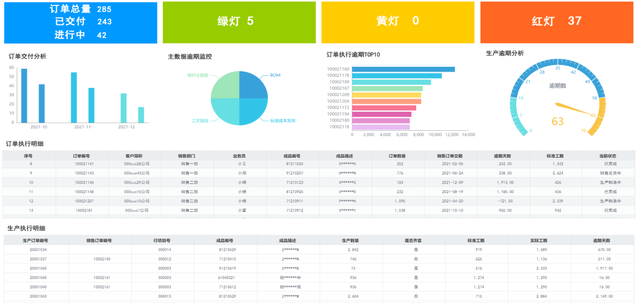The width and height of the screenshot is (644, 304).
Task: Click the gauge needle in 生产逾期分析
Action: tap(575, 109)
